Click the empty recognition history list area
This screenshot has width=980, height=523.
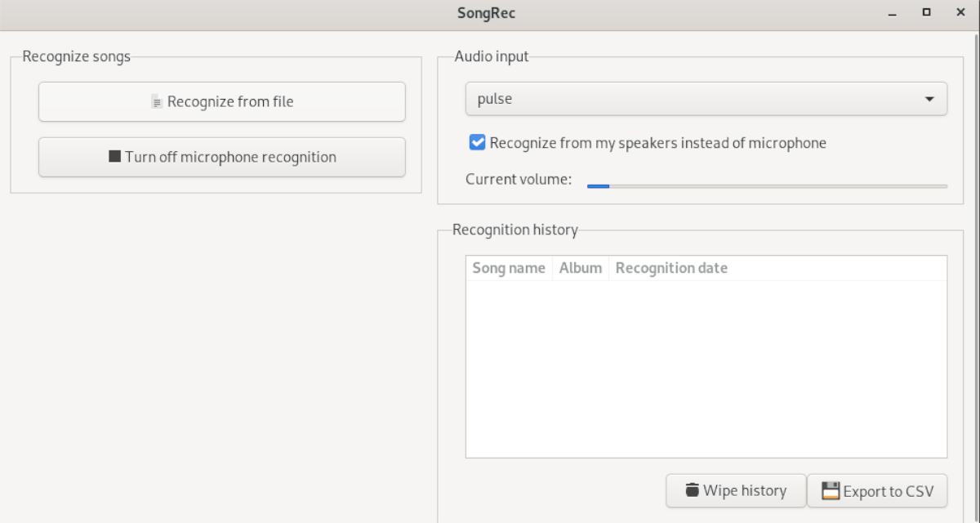click(x=706, y=368)
